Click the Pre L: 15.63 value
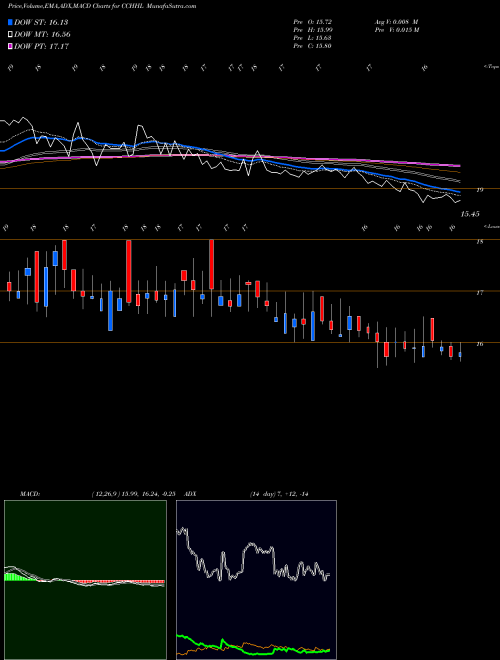 [313, 38]
